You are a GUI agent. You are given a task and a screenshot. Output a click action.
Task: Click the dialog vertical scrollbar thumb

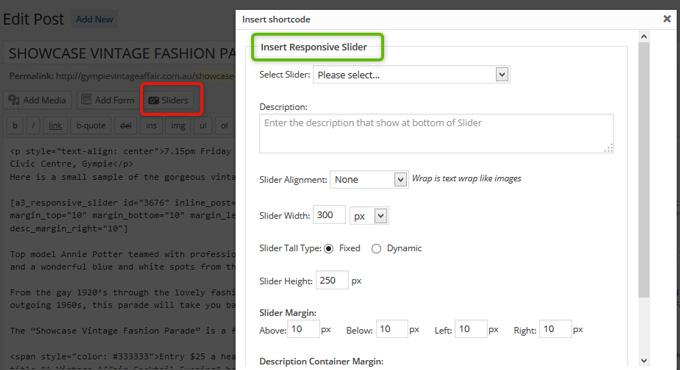click(644, 170)
